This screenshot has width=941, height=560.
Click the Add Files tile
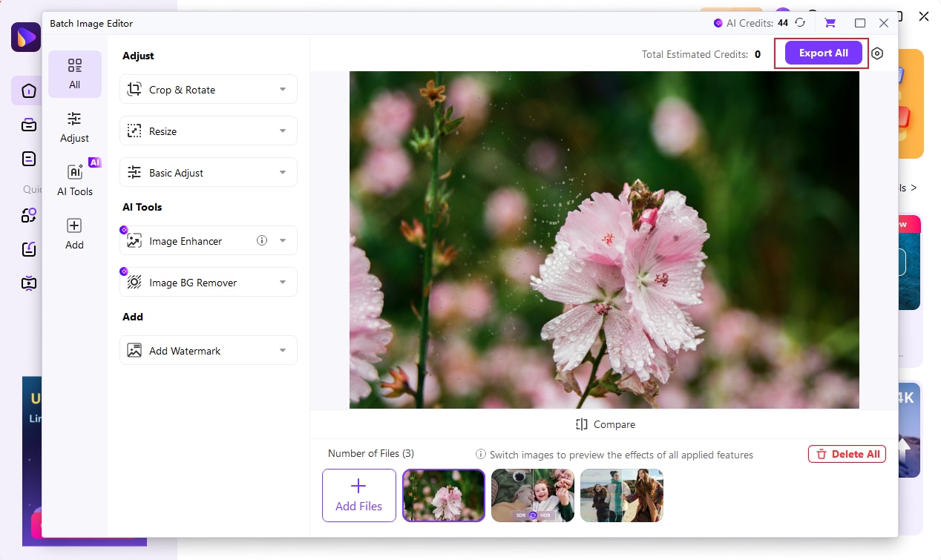pos(359,495)
